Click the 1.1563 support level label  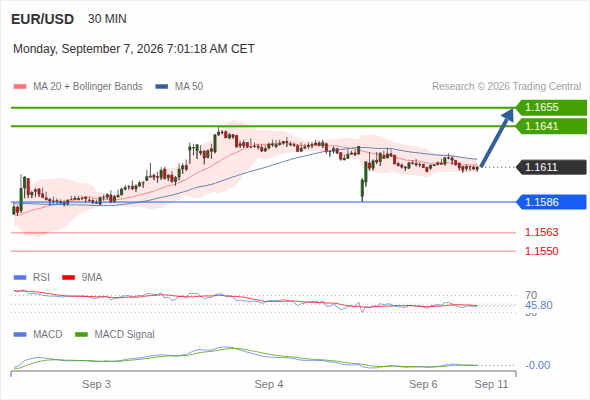point(541,232)
